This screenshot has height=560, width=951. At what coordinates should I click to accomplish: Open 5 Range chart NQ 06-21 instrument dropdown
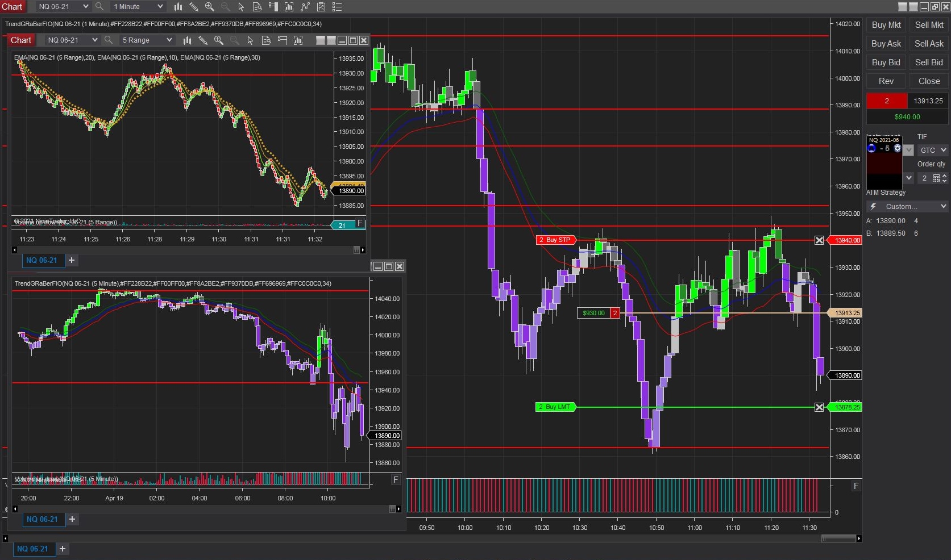[x=72, y=40]
